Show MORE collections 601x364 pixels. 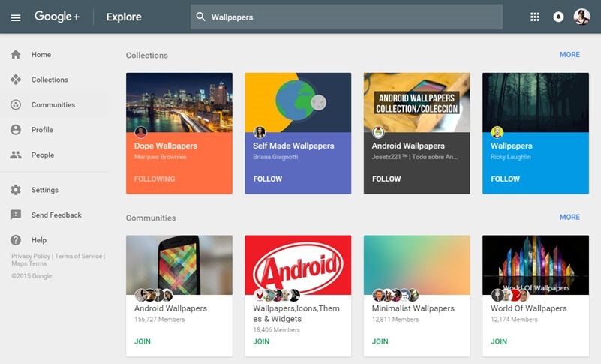569,55
